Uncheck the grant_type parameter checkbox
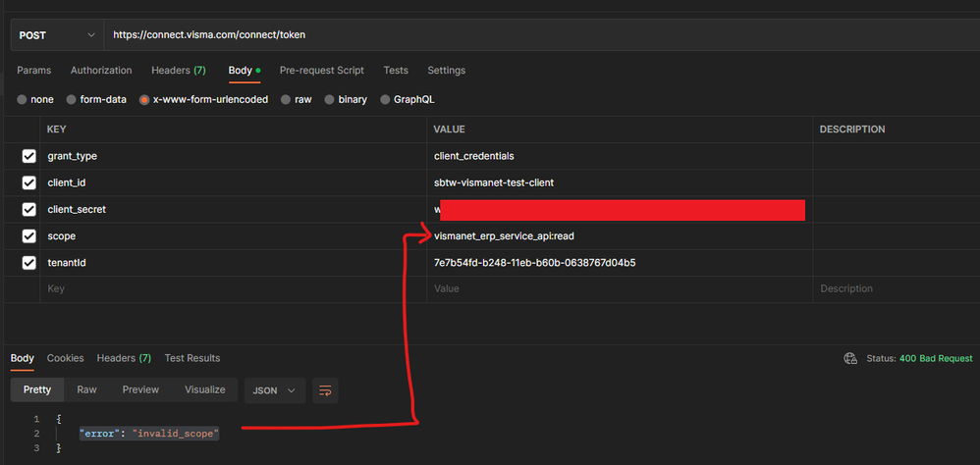Viewport: 980px width, 465px height. point(28,156)
